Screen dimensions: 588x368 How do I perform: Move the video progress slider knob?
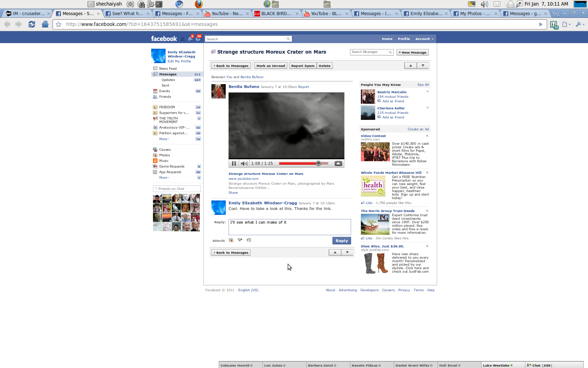[x=318, y=163]
